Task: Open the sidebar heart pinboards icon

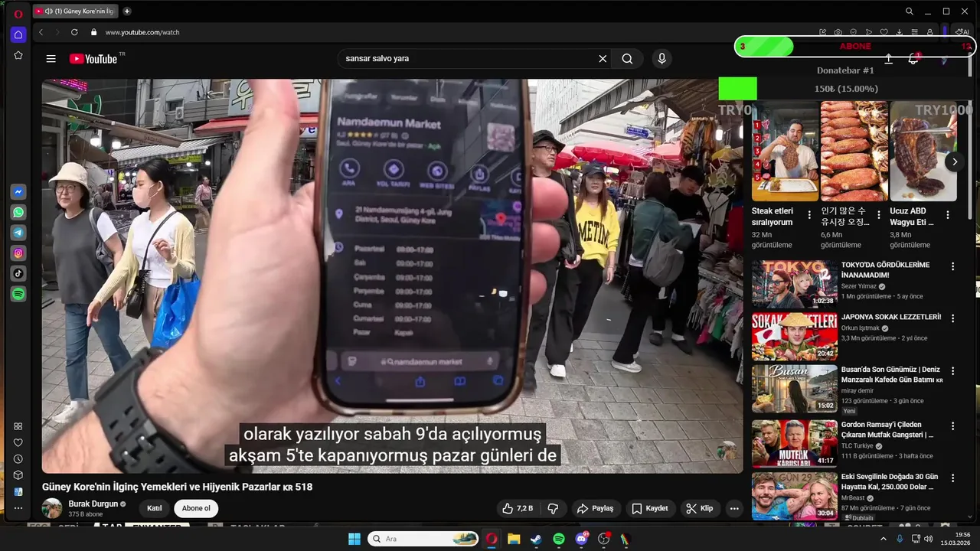Action: pyautogui.click(x=18, y=442)
